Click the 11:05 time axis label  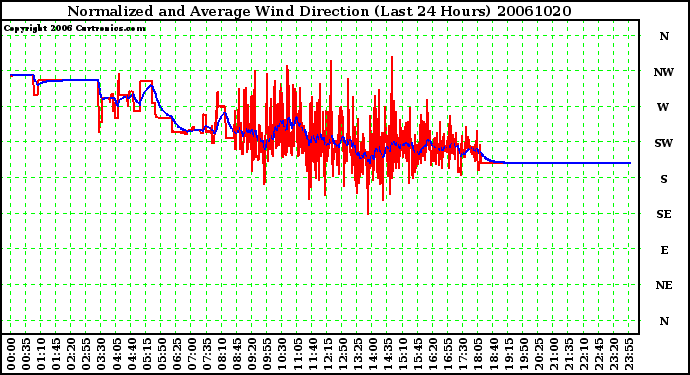point(297,354)
